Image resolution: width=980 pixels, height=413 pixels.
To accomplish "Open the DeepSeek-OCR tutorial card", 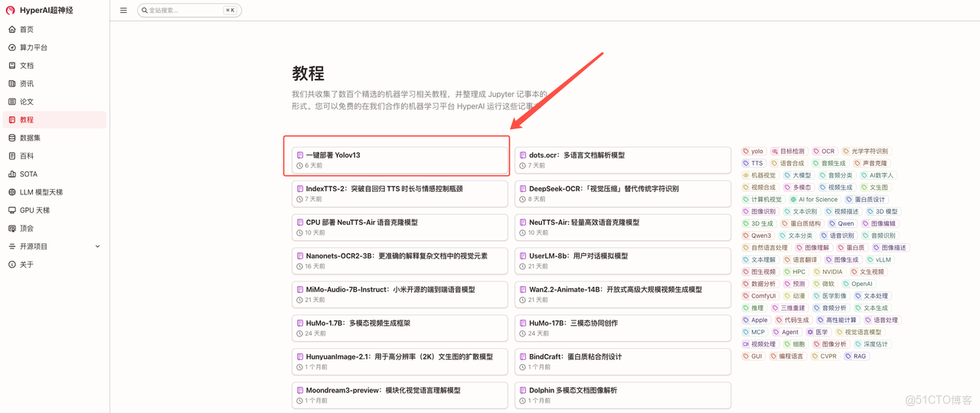I will pyautogui.click(x=622, y=193).
